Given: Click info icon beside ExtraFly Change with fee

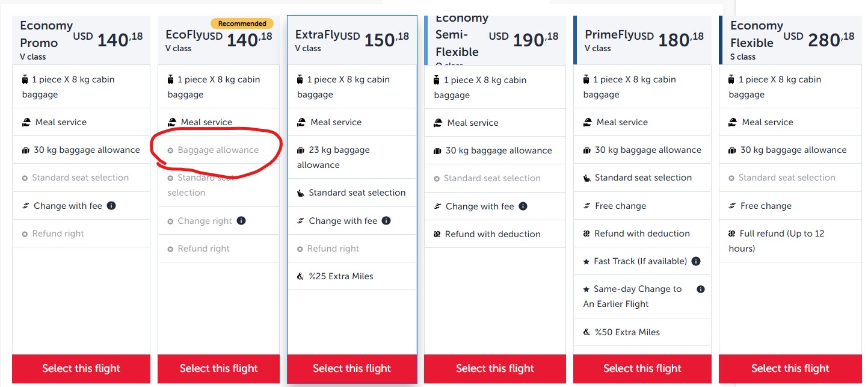Looking at the screenshot, I should click(386, 221).
